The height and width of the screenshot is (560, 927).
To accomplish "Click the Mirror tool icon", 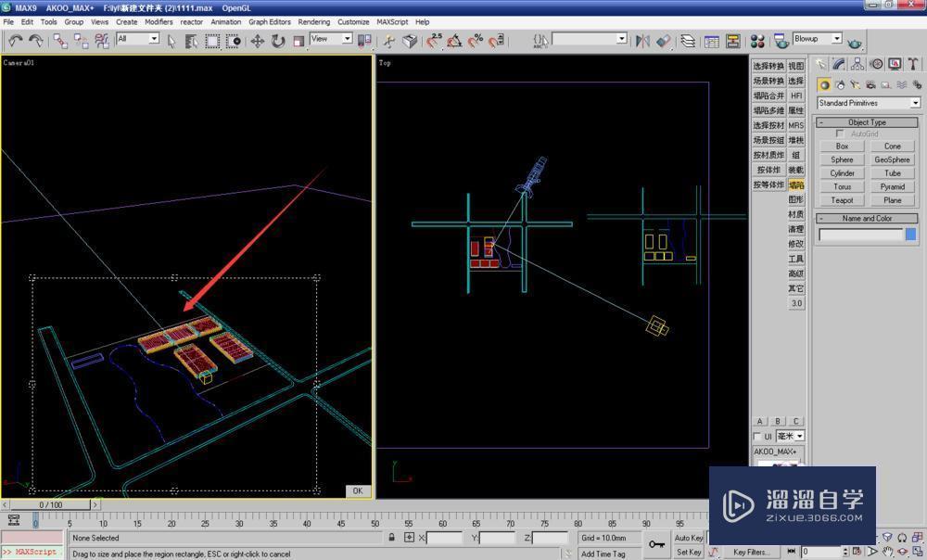I will 642,41.
